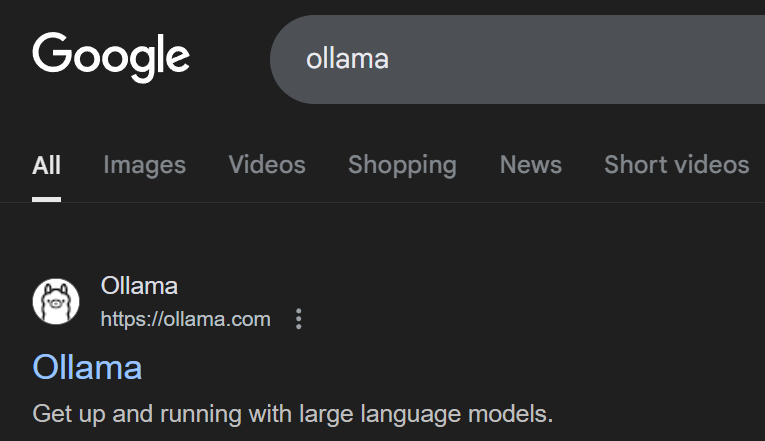Click the Ollama site name above the URL
Viewport: 765px width, 441px height.
(139, 286)
